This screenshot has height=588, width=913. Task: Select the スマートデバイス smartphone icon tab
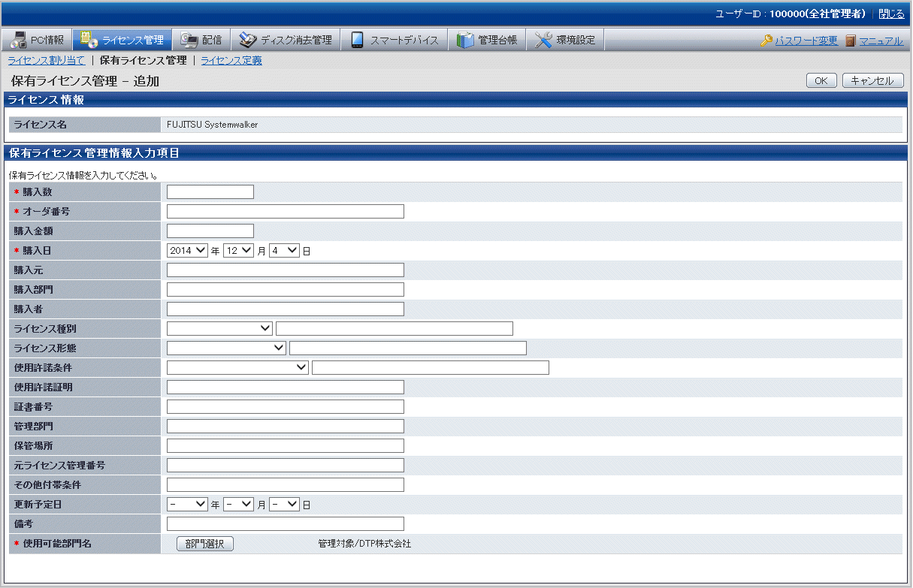coord(395,40)
